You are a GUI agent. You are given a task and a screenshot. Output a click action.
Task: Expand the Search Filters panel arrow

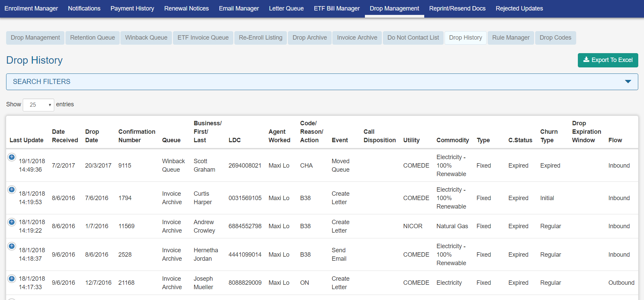point(628,82)
